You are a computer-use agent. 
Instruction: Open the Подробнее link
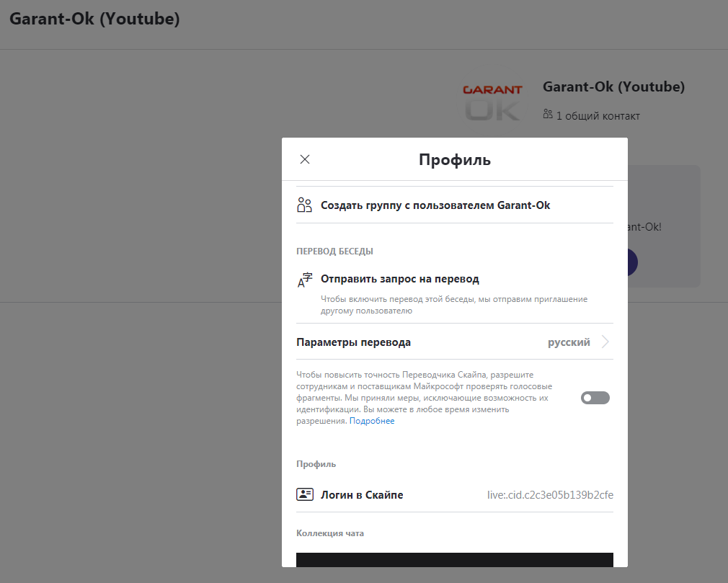pos(372,421)
